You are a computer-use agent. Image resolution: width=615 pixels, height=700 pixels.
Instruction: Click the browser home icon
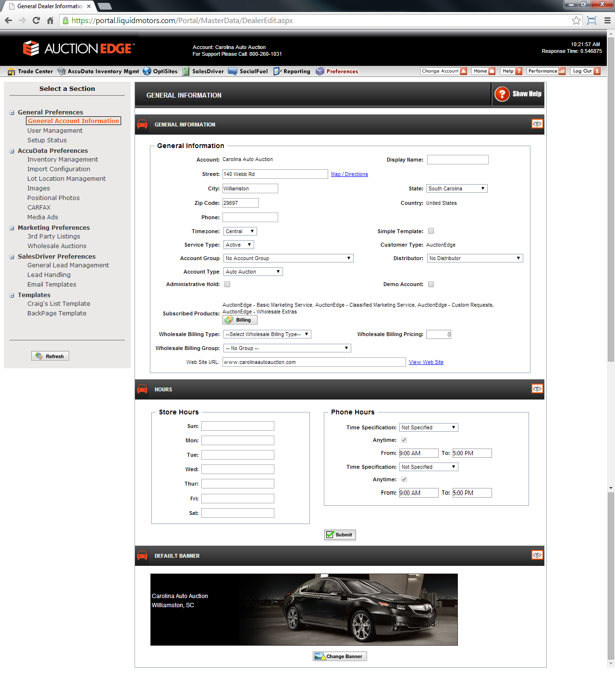tap(50, 20)
